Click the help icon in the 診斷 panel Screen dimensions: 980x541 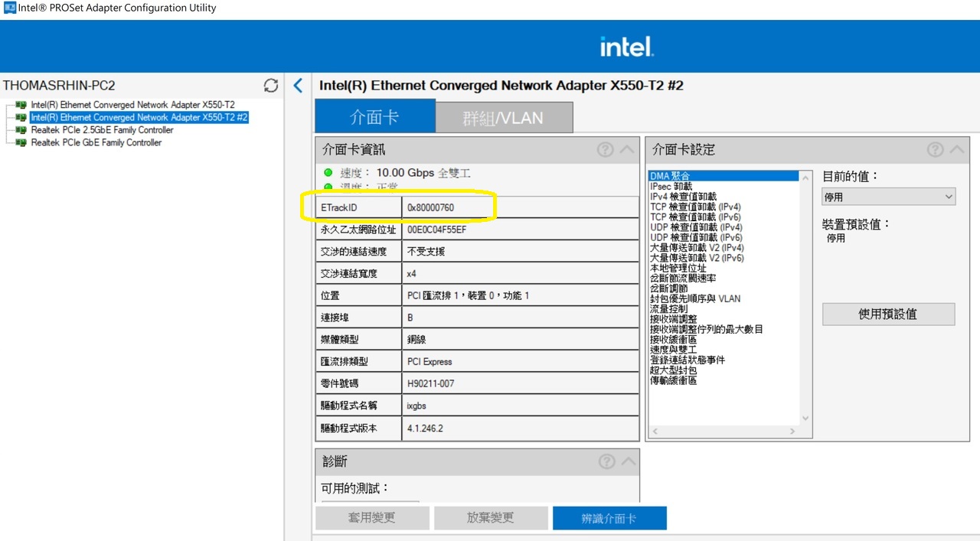606,461
